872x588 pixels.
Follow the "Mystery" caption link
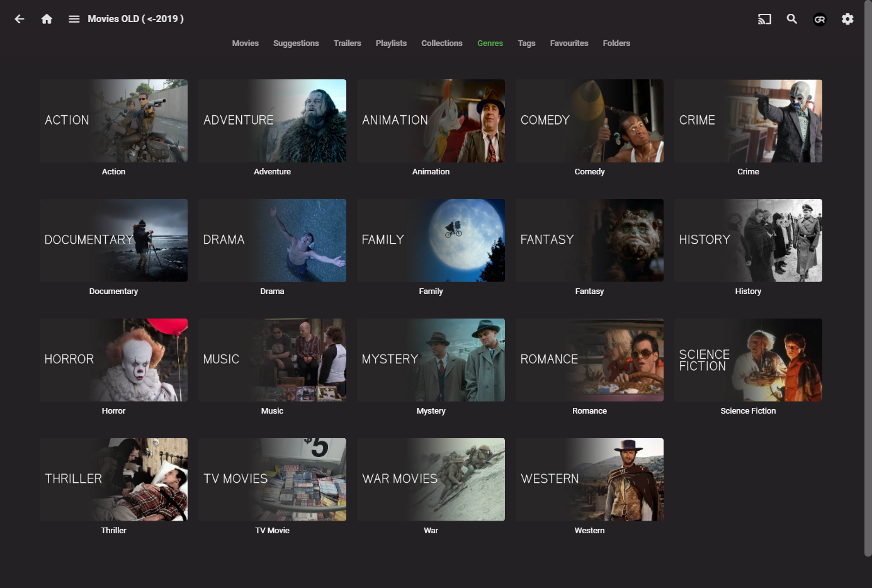[x=431, y=411]
